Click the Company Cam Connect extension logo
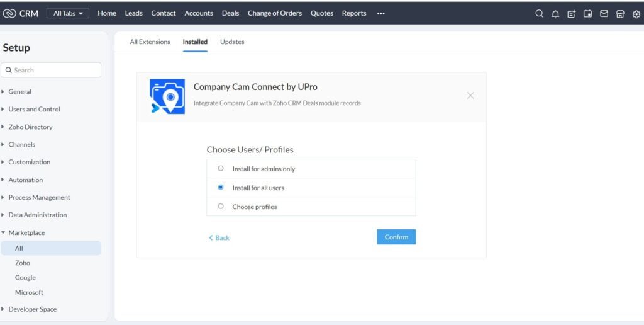The height and width of the screenshot is (325, 644). tap(167, 96)
